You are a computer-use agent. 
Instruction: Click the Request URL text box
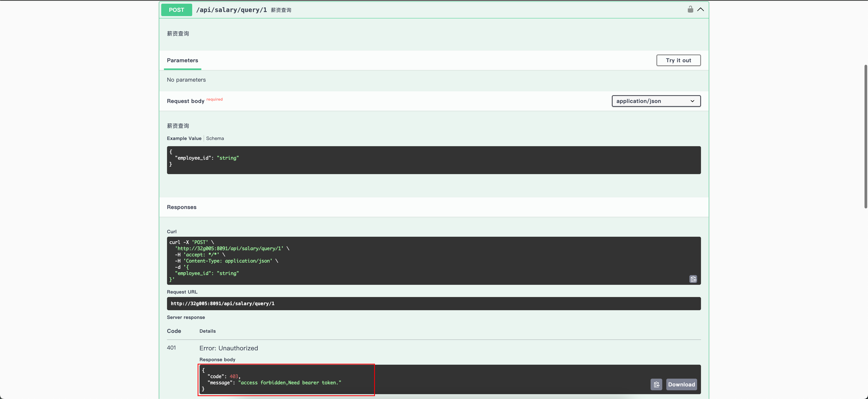coord(433,304)
